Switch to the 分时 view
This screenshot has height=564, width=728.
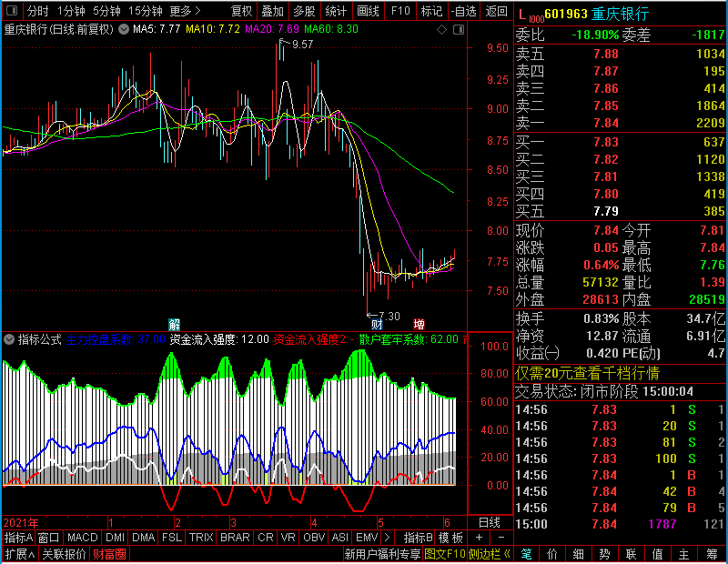pos(37,11)
